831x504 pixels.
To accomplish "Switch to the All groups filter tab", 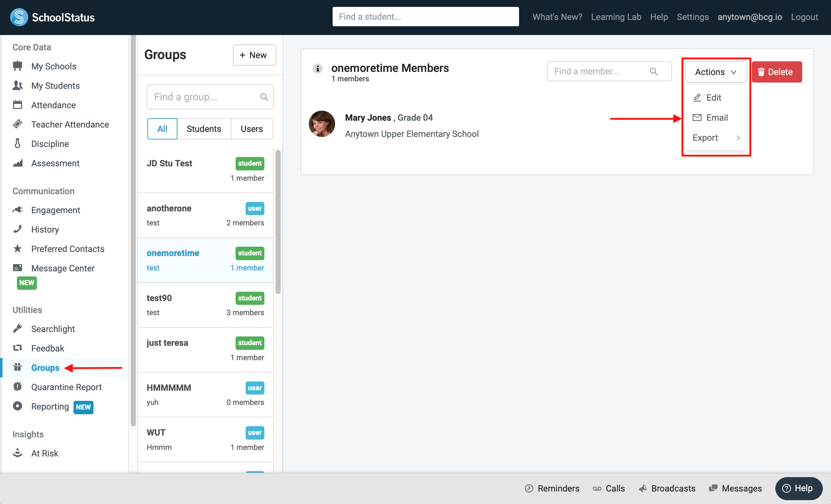I will (162, 129).
